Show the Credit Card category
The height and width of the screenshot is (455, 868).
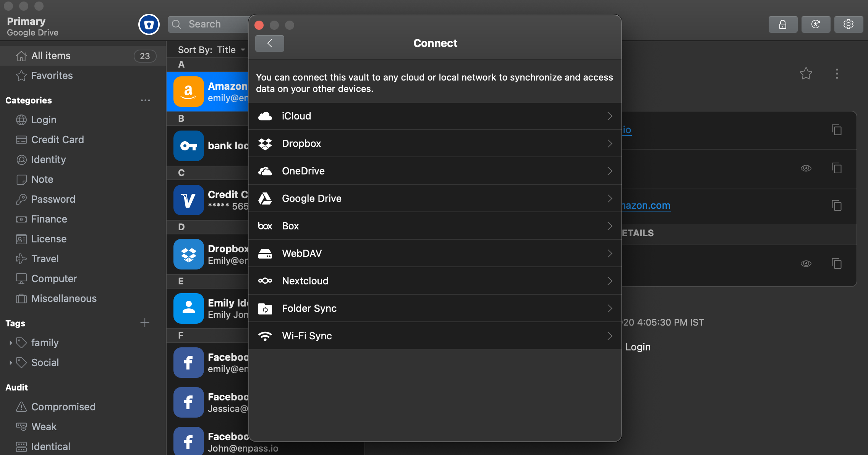83,140
